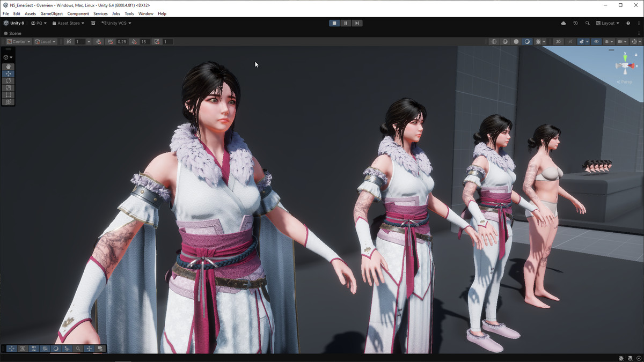Image resolution: width=644 pixels, height=362 pixels.
Task: Open Scene tab three-dot options menu
Action: point(639,33)
